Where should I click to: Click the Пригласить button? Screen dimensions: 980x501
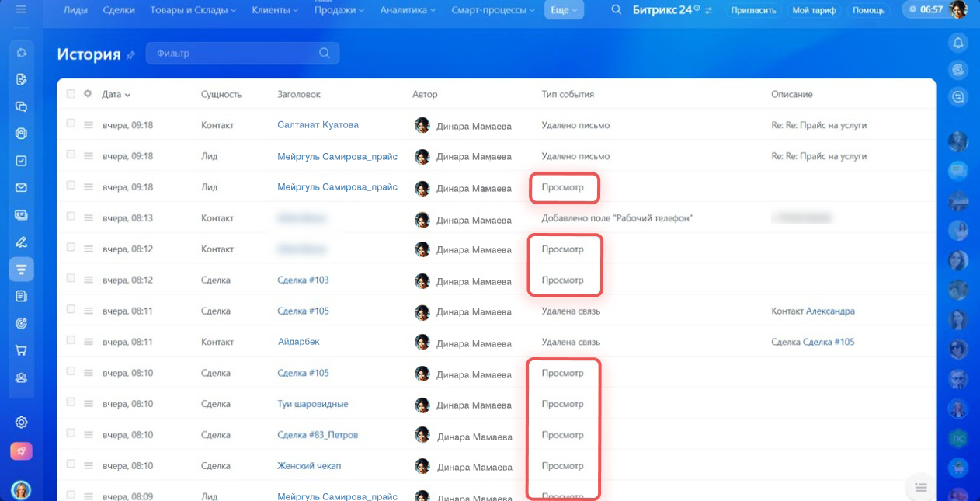coord(753,10)
